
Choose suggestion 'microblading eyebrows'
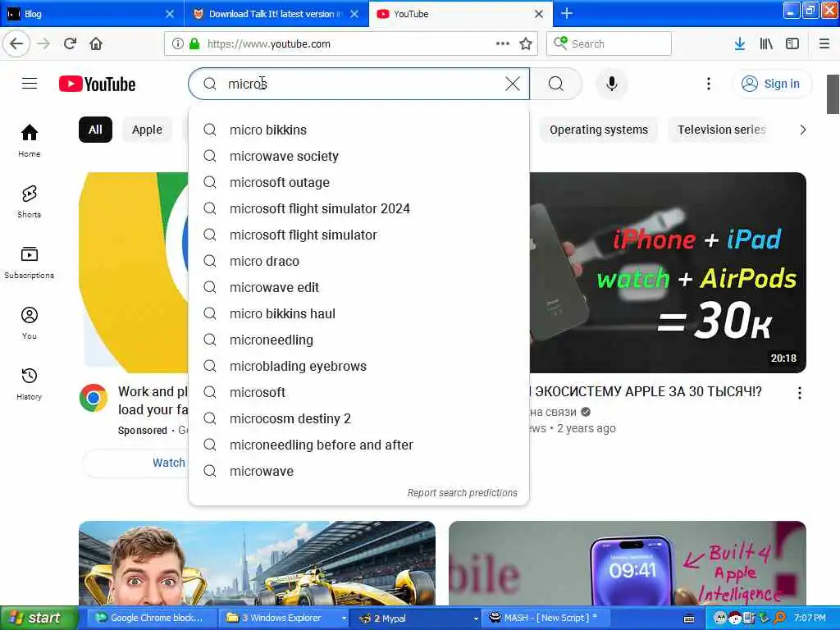coord(359,366)
